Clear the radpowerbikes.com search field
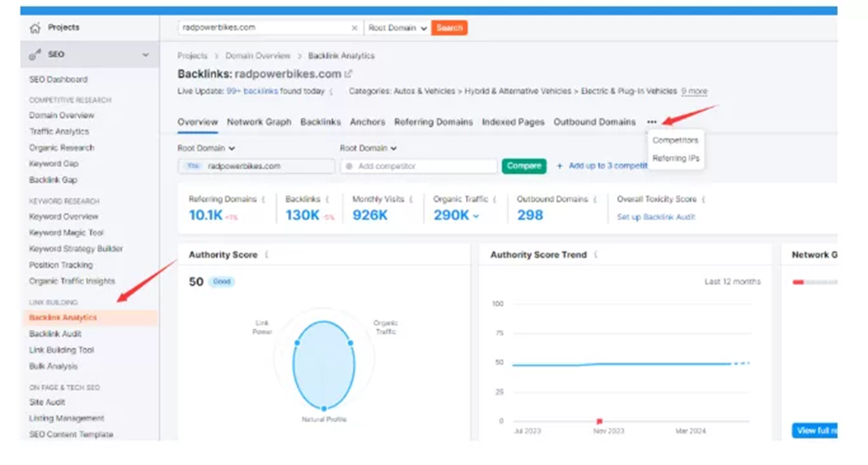The height and width of the screenshot is (465, 868). coord(355,28)
